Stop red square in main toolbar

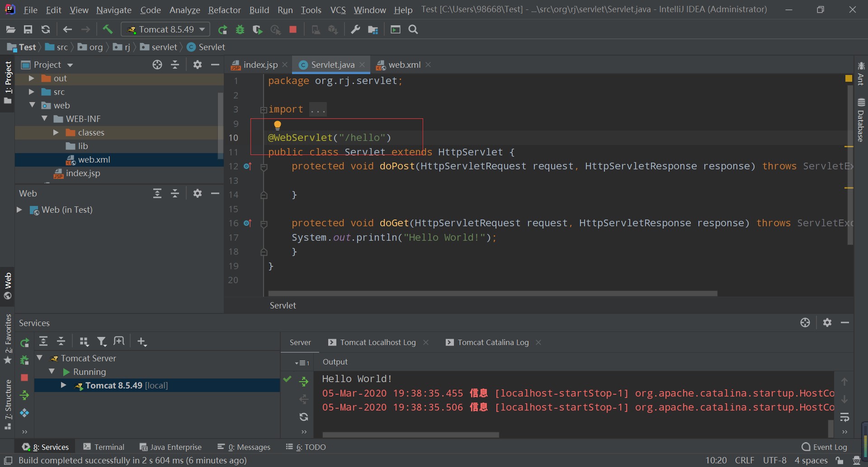[293, 30]
